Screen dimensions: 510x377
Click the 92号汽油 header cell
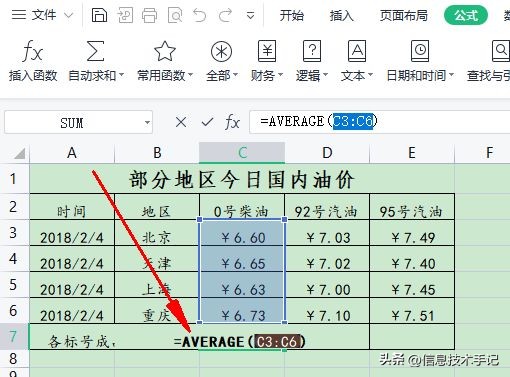[327, 207]
